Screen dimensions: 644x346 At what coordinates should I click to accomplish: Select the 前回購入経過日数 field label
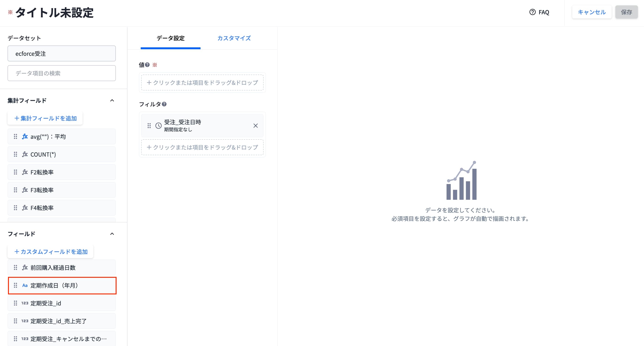coord(53,267)
